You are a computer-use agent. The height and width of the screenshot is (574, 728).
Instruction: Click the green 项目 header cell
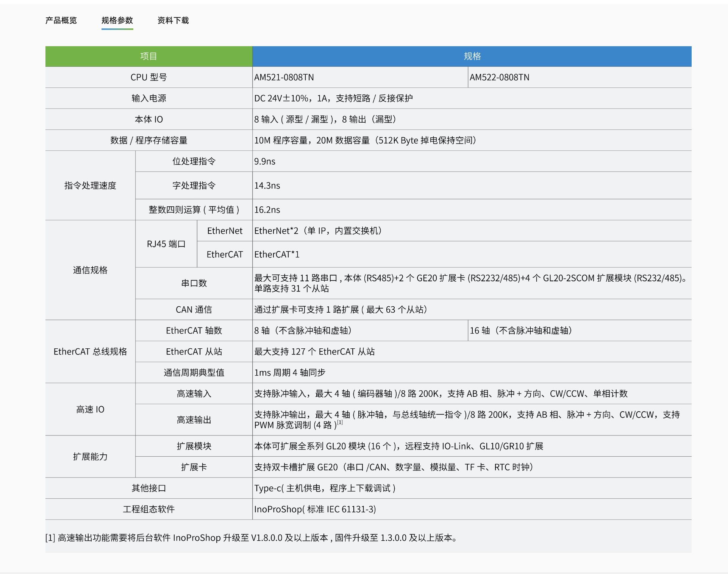tap(148, 56)
